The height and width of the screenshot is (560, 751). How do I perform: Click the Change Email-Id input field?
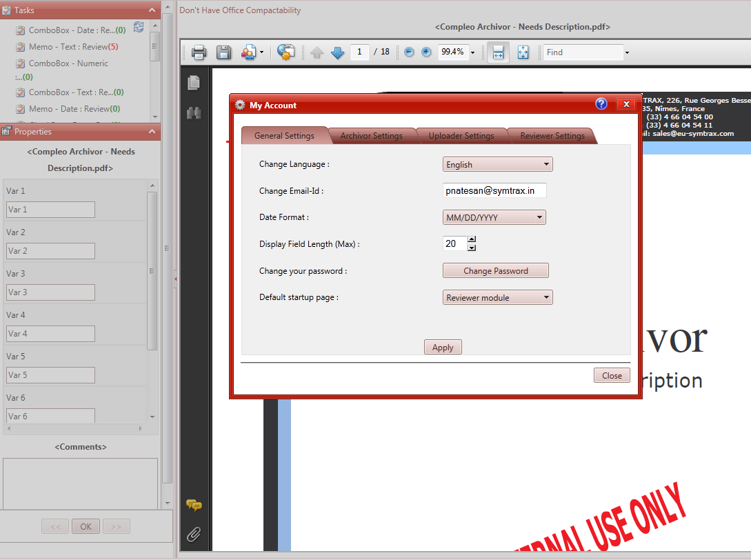494,190
